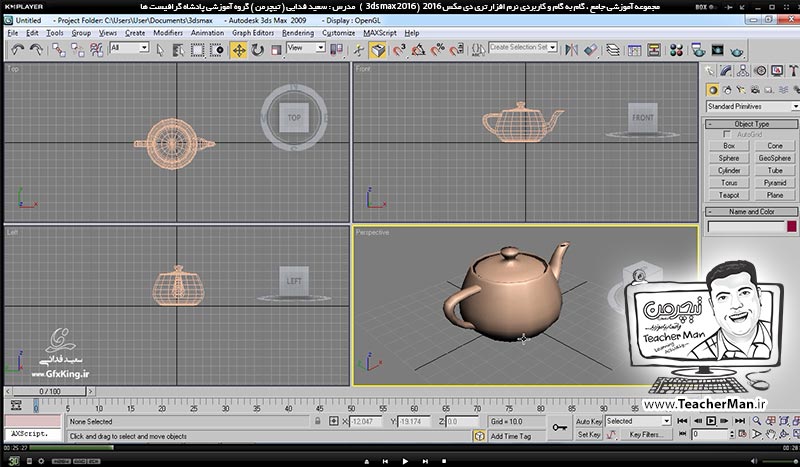Click Bind to Space Warp tool
The width and height of the screenshot is (800, 467).
coord(96,50)
